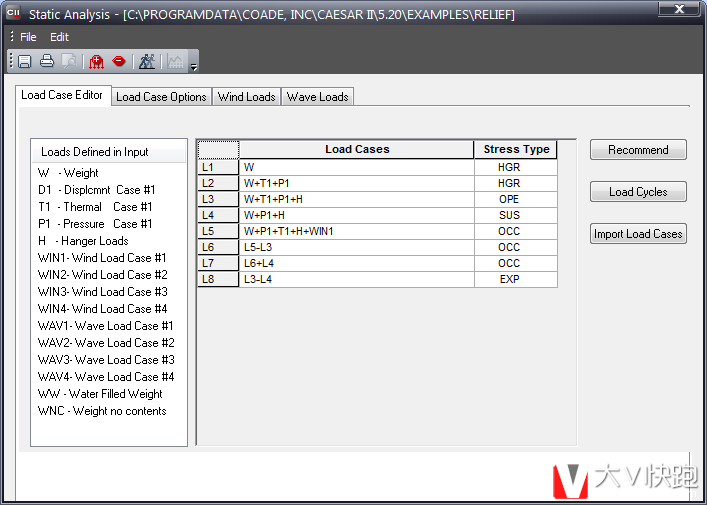Image resolution: width=707 pixels, height=505 pixels.
Task: Click the Load Cycles button
Action: tap(638, 192)
